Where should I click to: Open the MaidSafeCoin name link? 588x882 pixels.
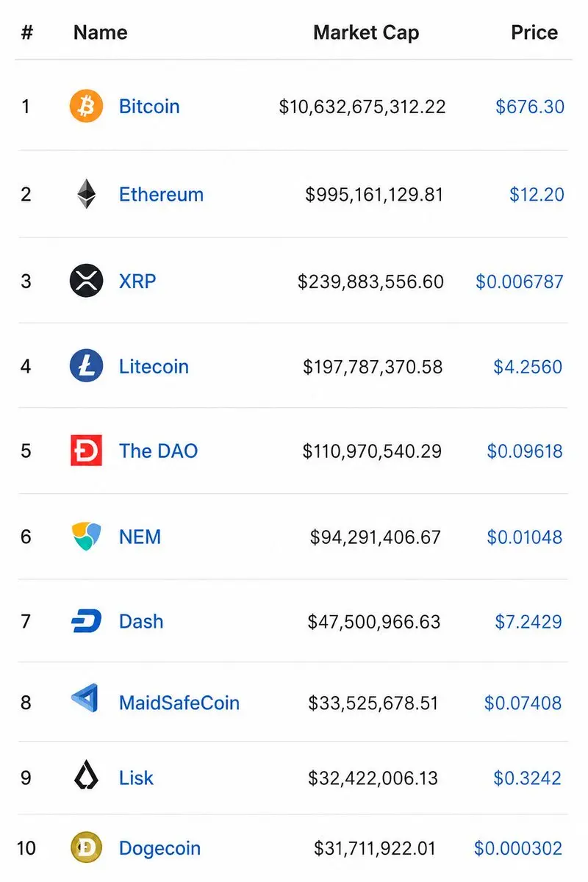pos(179,703)
